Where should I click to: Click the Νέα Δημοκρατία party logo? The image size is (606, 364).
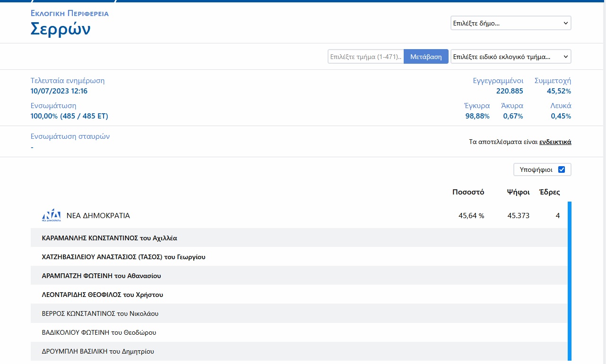coord(51,215)
